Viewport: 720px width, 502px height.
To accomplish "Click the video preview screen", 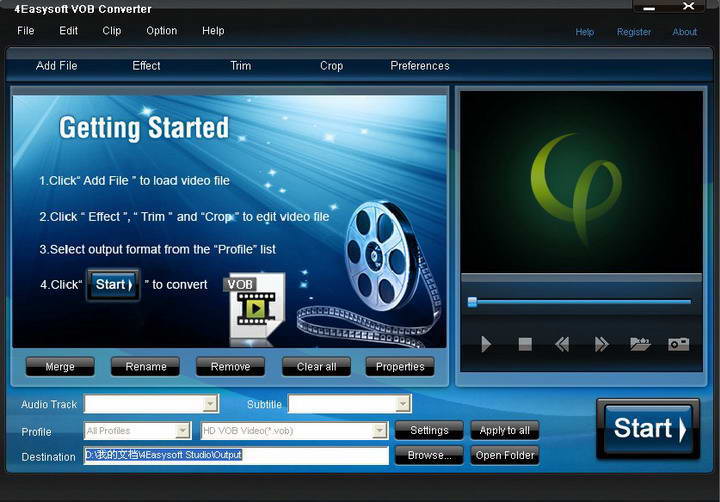I will (x=581, y=182).
